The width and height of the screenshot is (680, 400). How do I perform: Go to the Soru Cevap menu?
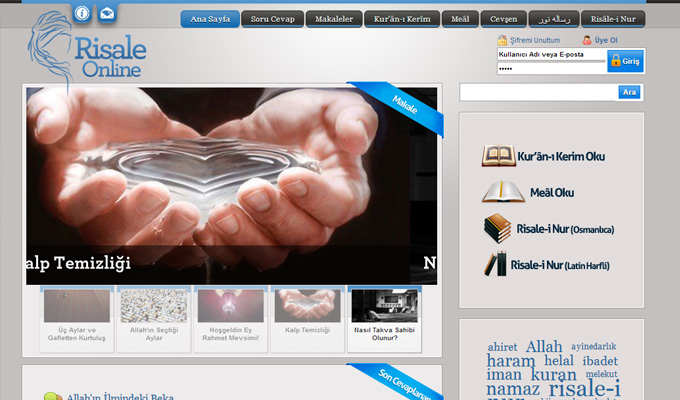click(272, 19)
